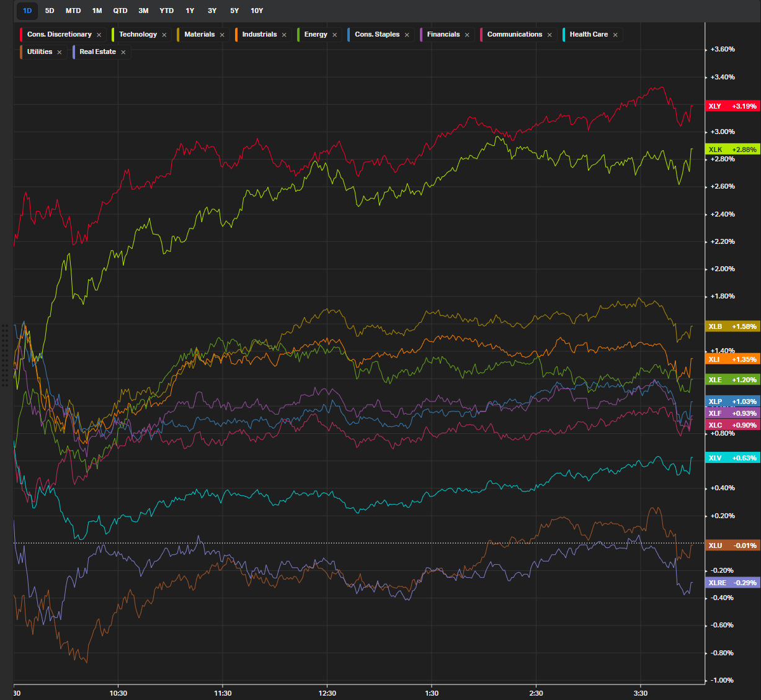Image resolution: width=761 pixels, height=700 pixels.
Task: Remove the Industrials sector series
Action: [x=284, y=35]
